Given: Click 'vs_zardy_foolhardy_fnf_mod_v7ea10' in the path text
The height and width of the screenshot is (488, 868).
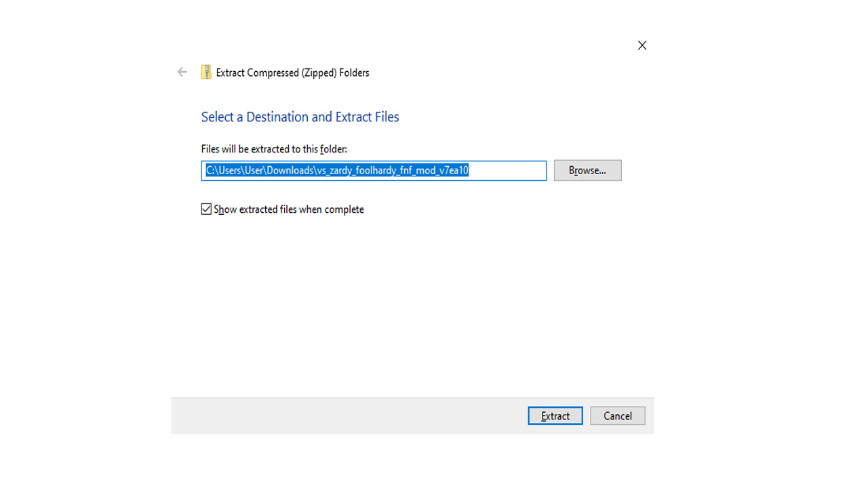Looking at the screenshot, I should (392, 171).
